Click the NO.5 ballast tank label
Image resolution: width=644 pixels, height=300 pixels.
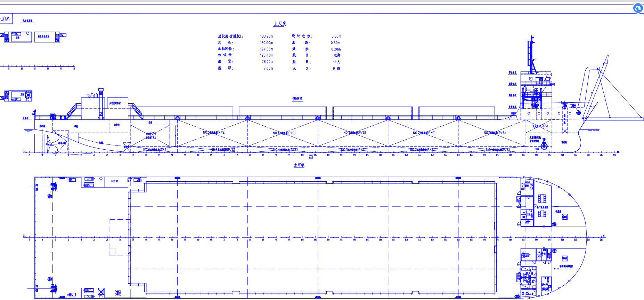point(214,132)
